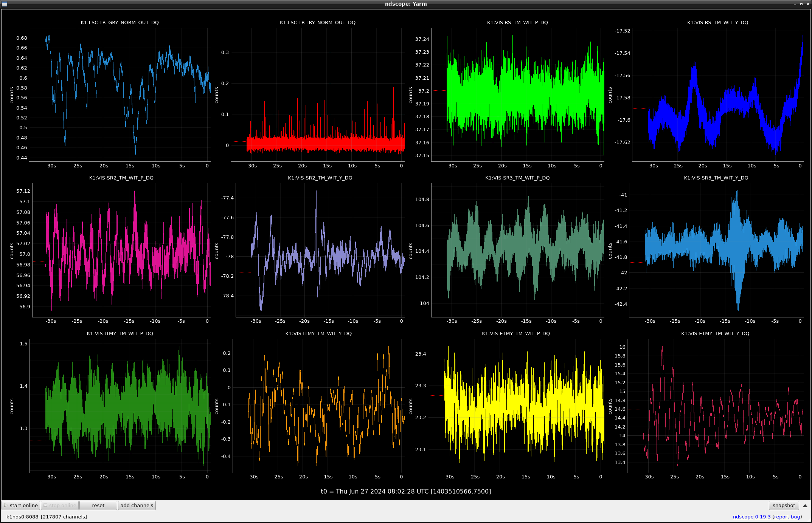The width and height of the screenshot is (812, 523).
Task: Click the 1.5 y-axis tick on ITMY pitch plot
Action: 24,344
